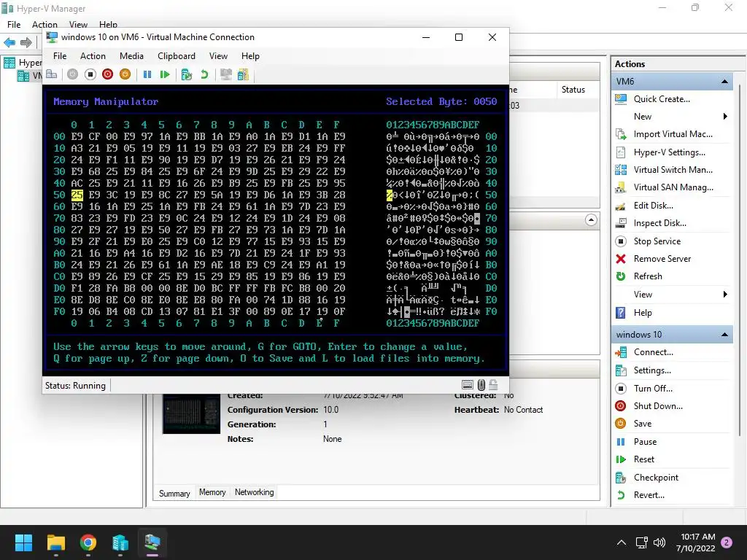Click Edit Disk action
747x560 pixels.
tap(653, 205)
